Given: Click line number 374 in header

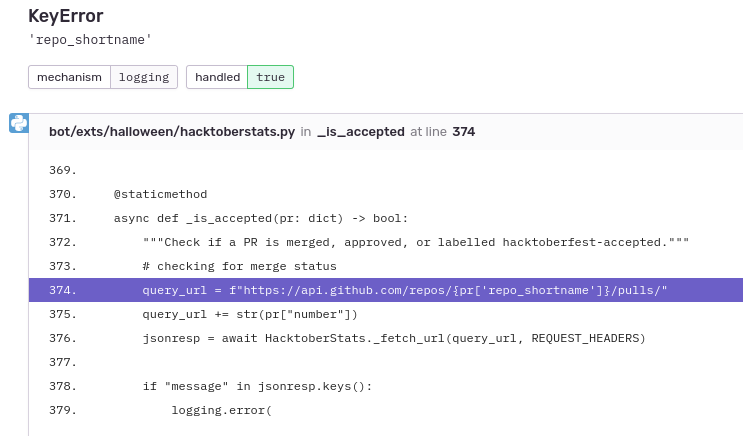Looking at the screenshot, I should 463,131.
